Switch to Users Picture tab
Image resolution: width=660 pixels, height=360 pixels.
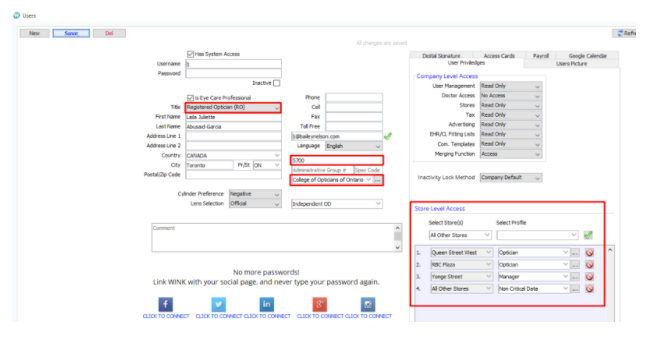571,64
